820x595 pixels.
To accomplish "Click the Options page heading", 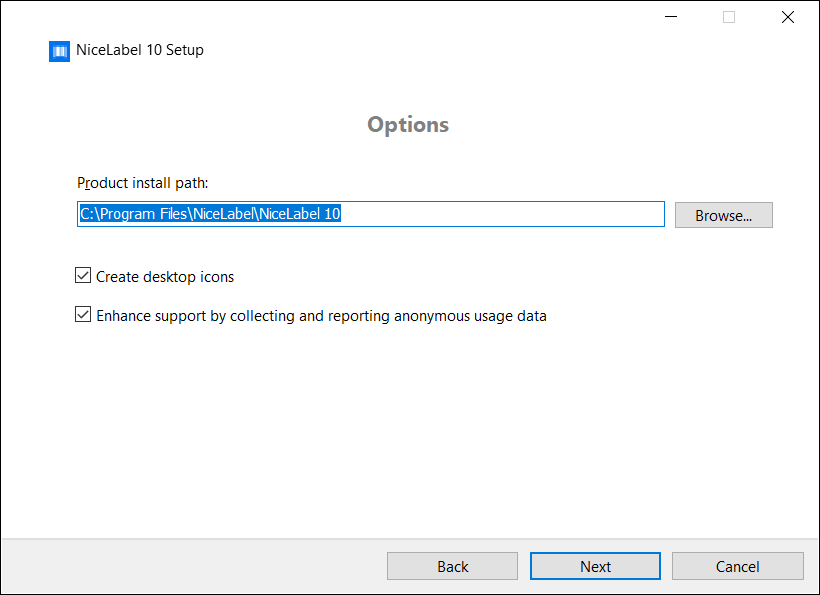I will point(408,125).
